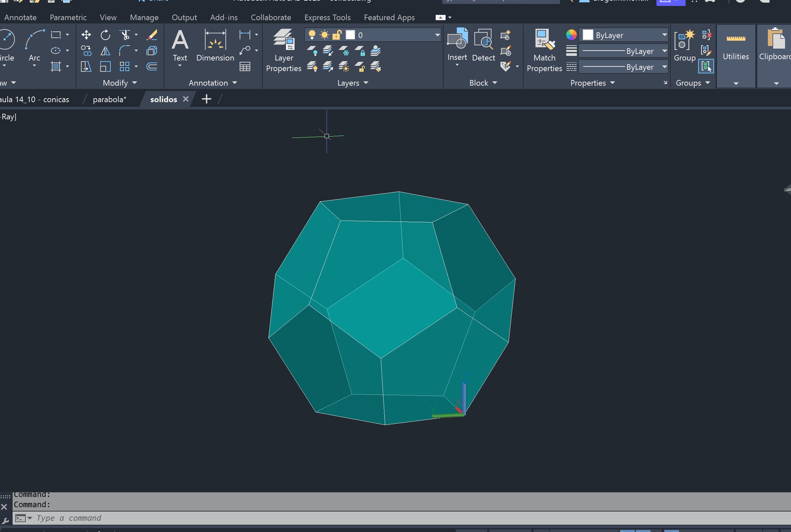Screen dimensions: 791x532
Task: Switch to the parabola* drawing tab
Action: pyautogui.click(x=109, y=100)
